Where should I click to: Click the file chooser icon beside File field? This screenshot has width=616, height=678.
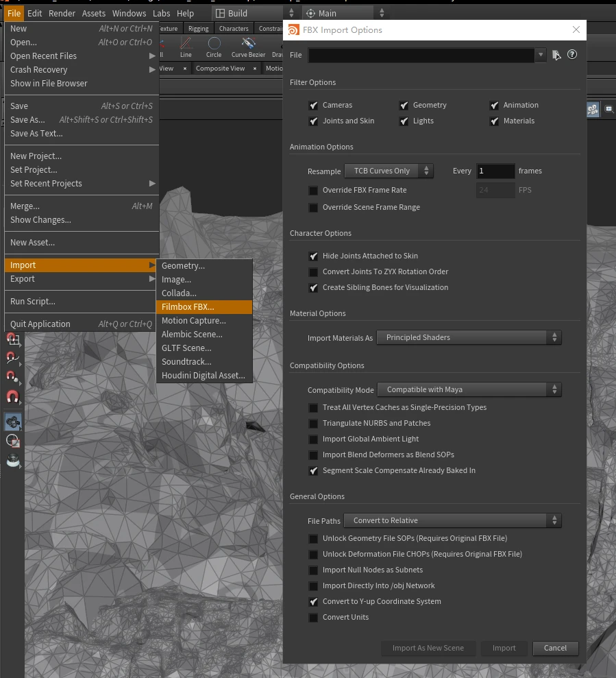tap(556, 55)
